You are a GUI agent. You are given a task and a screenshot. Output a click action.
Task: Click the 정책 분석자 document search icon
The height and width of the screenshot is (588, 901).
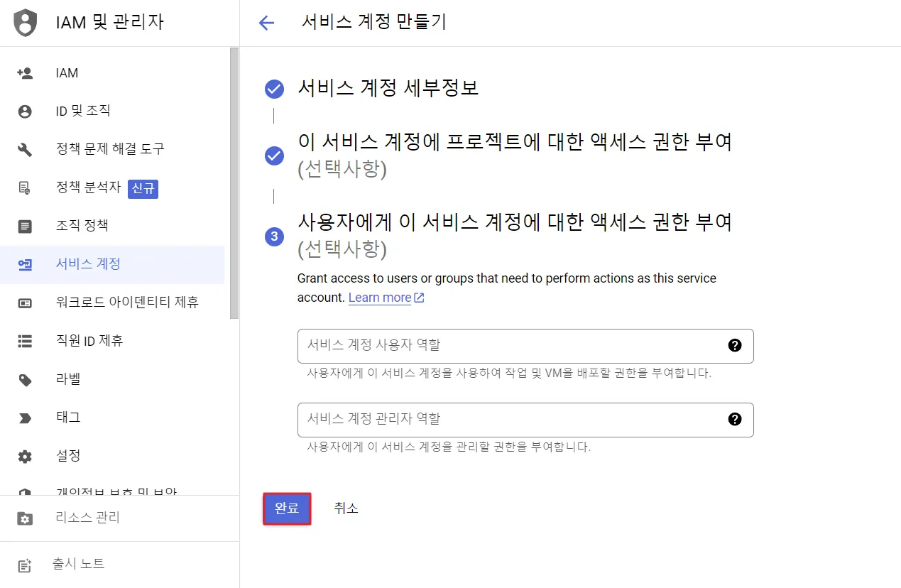point(25,188)
